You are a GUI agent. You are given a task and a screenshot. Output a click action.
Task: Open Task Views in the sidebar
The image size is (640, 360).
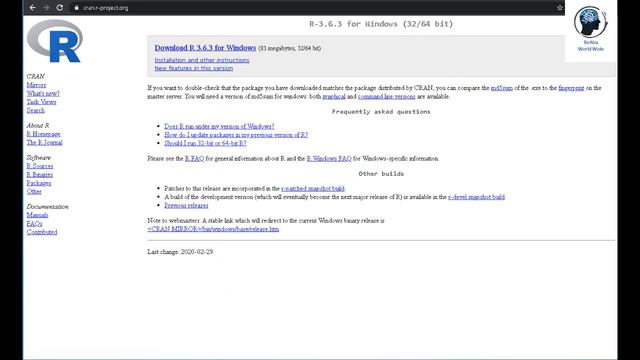[41, 102]
